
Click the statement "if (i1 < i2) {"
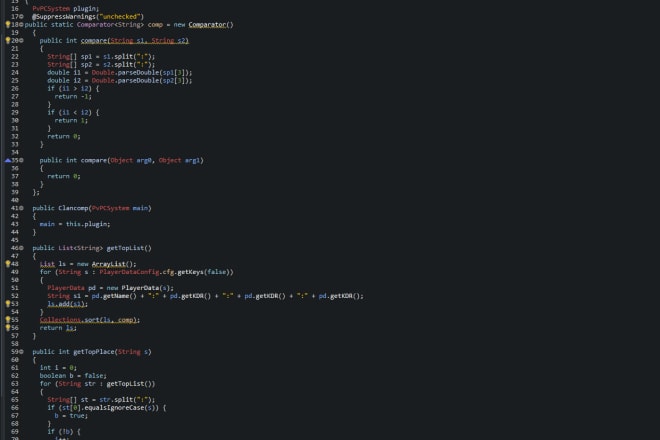73,112
